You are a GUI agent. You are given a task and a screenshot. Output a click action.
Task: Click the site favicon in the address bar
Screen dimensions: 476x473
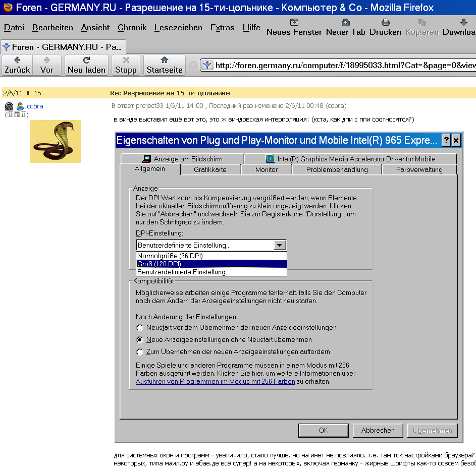207,65
